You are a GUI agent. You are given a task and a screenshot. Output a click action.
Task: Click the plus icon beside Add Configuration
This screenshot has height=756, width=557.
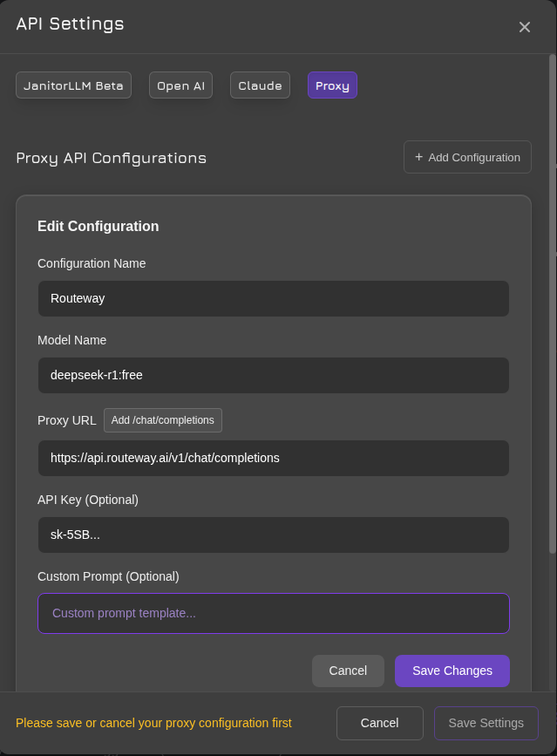(x=418, y=157)
